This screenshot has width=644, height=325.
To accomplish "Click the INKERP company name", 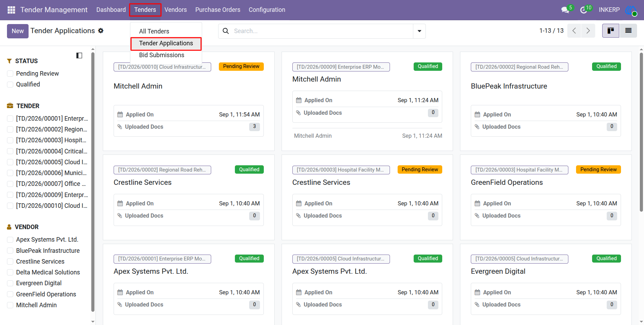I will tap(609, 10).
